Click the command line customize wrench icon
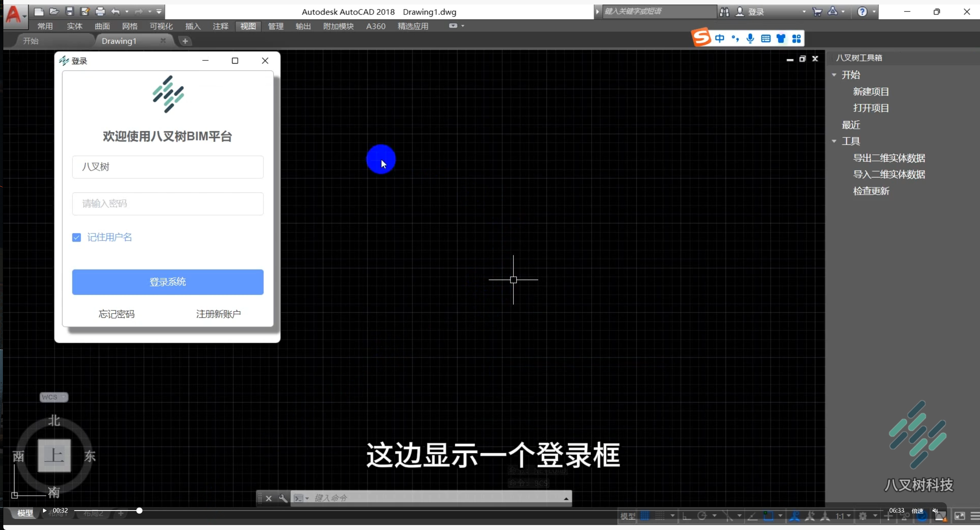 pos(283,498)
